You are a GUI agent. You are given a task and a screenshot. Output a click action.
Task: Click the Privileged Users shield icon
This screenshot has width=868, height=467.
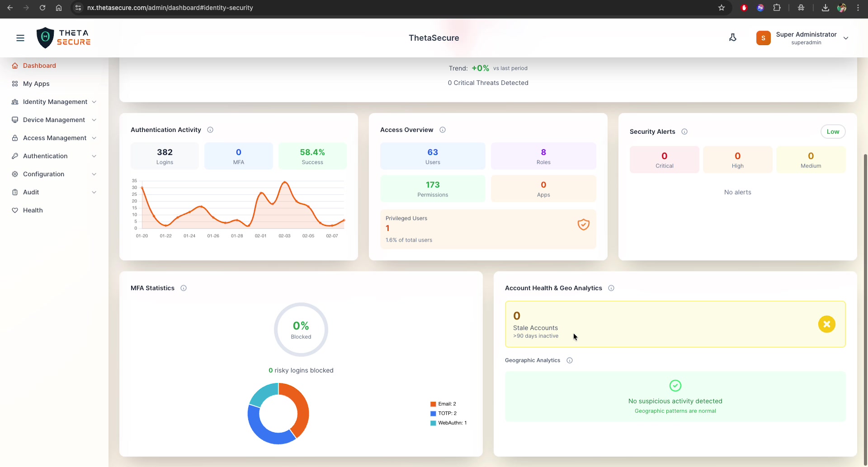click(x=583, y=224)
